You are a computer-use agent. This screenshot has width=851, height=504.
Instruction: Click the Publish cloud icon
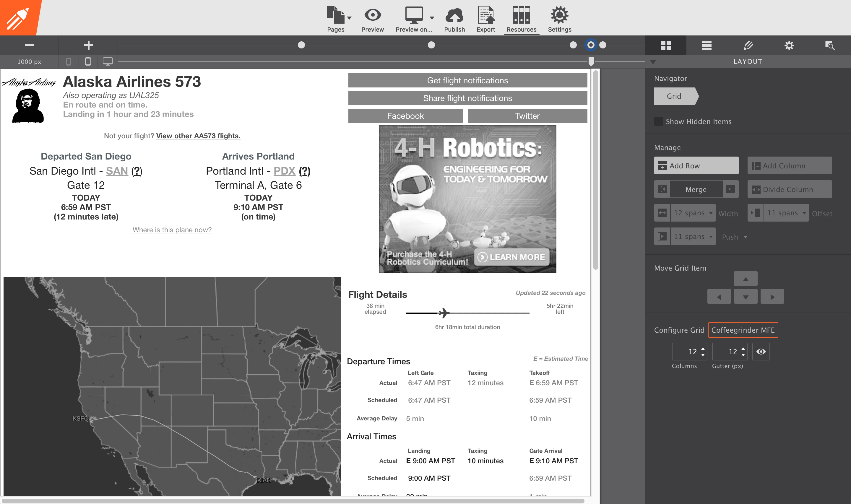tap(454, 15)
